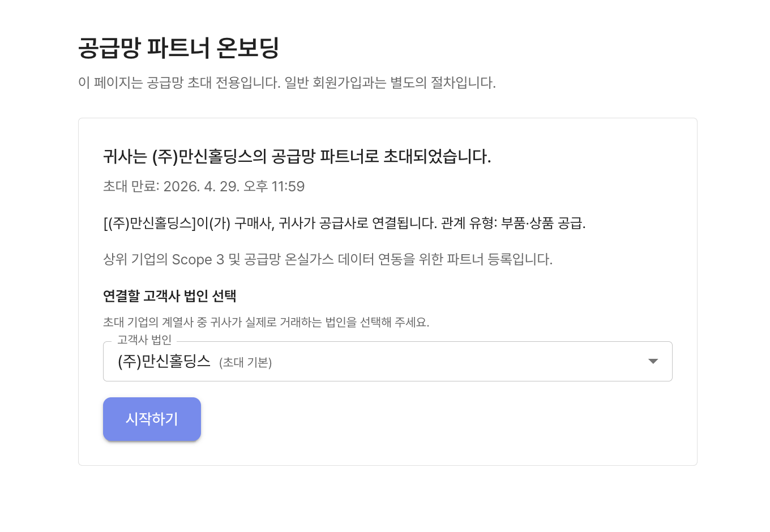Click the 공급망 파트너 온보딩 page title

(x=179, y=48)
